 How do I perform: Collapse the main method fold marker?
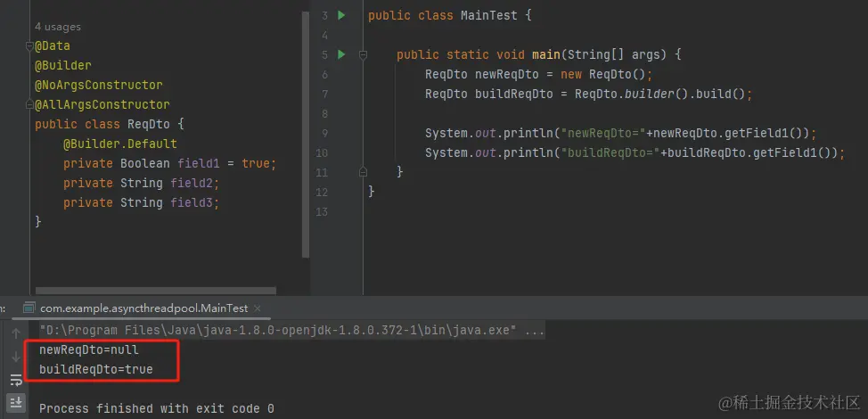click(363, 54)
